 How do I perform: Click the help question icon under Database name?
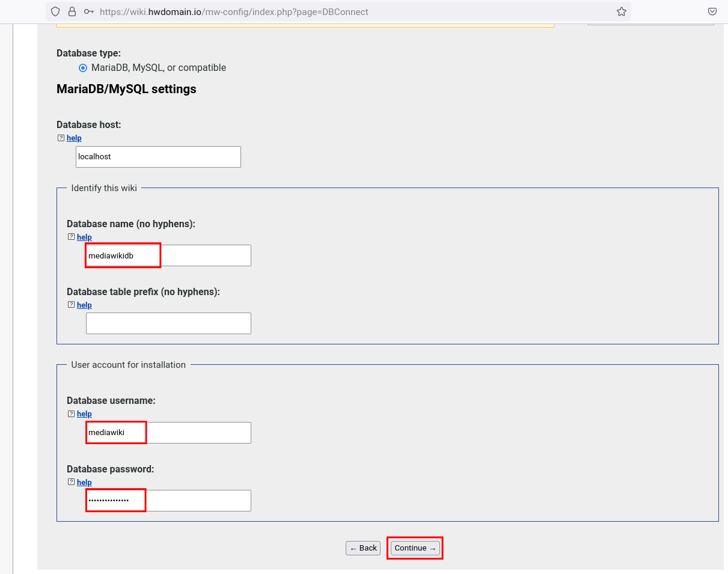coord(71,237)
